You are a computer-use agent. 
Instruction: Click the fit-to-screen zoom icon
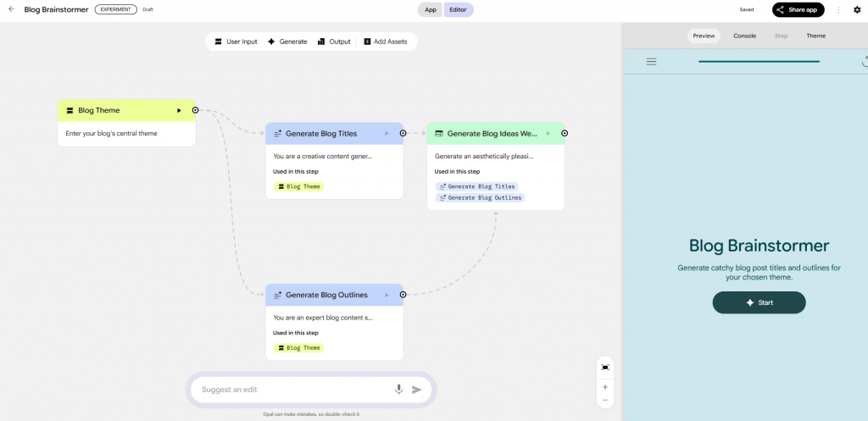605,367
